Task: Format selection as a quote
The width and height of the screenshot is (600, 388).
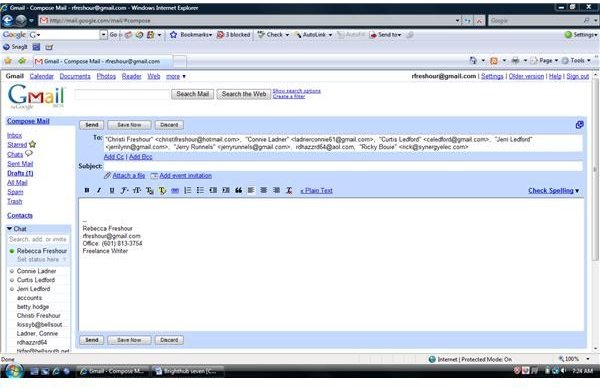Action: (x=238, y=190)
